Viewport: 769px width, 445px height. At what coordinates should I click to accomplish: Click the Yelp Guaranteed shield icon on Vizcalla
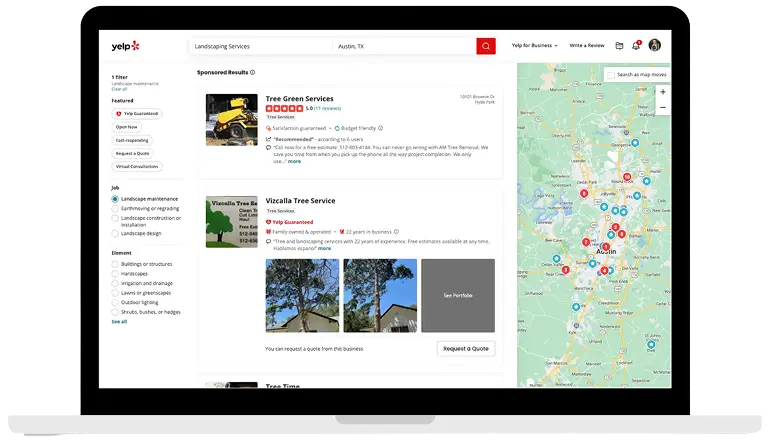[x=268, y=222]
